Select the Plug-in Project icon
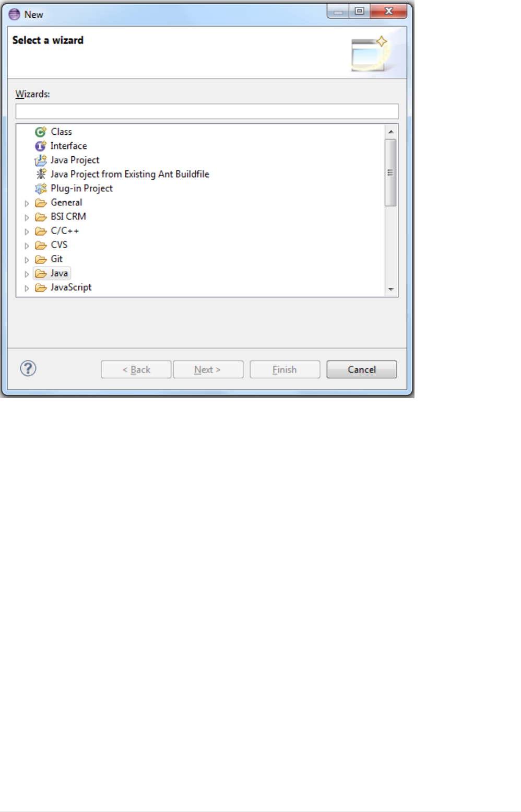521x812 pixels. coord(41,188)
